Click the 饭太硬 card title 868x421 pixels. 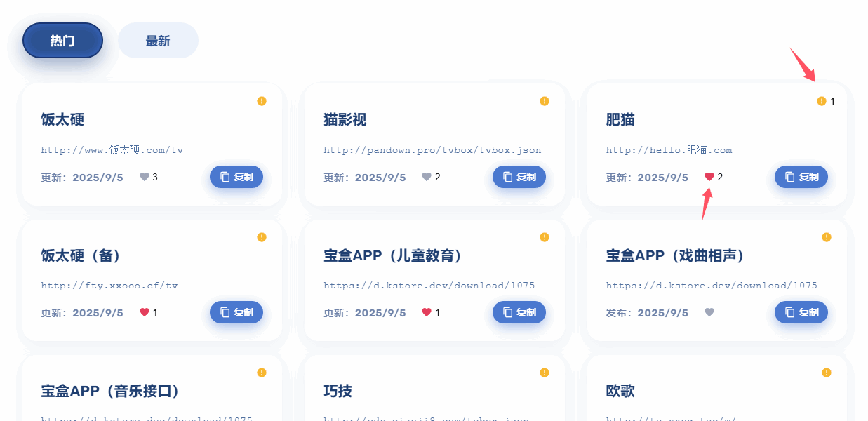pos(62,120)
